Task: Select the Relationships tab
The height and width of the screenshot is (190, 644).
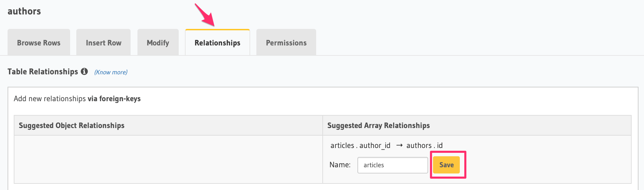Action: [217, 43]
